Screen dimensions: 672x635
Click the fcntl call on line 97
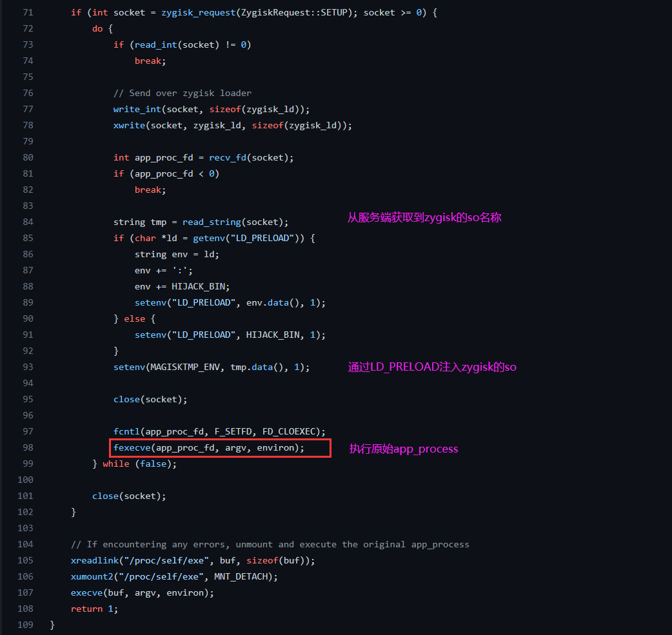(x=126, y=431)
